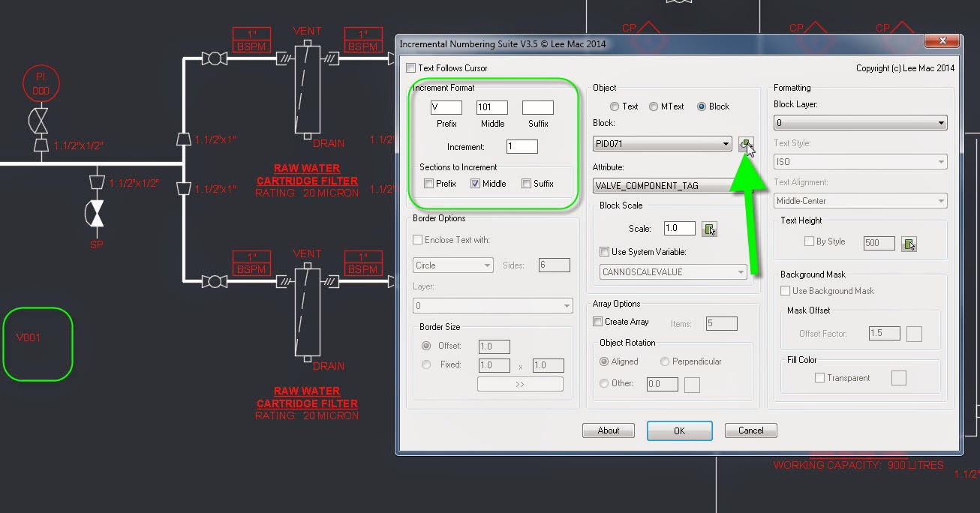
Task: Click the >> border size button
Action: pyautogui.click(x=520, y=384)
